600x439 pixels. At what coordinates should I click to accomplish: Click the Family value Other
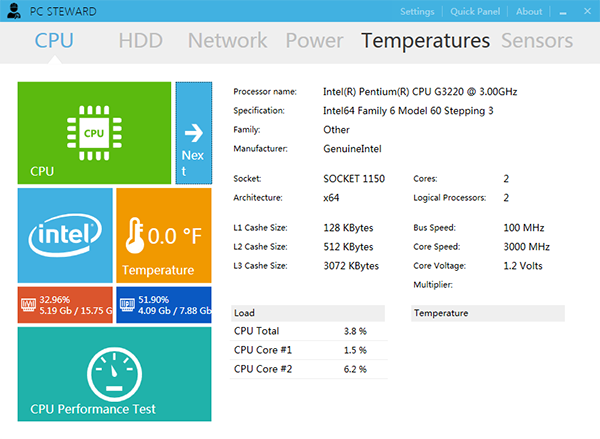(336, 130)
